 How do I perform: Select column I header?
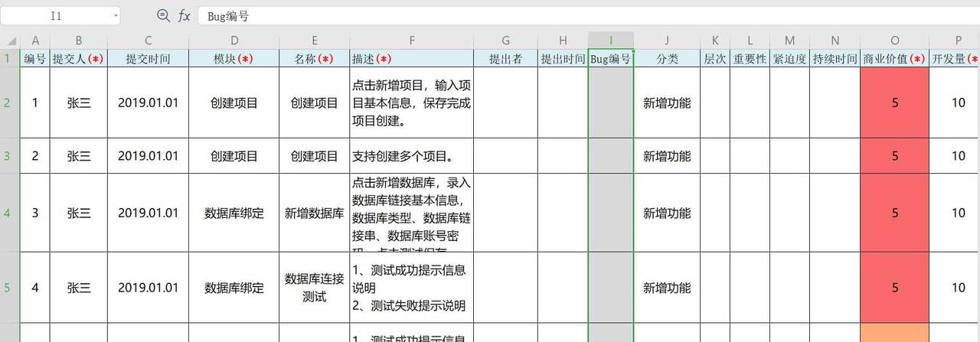[x=611, y=41]
